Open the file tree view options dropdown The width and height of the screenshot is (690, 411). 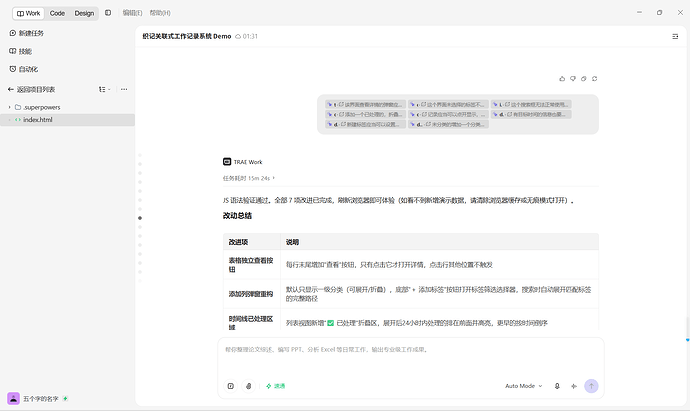tap(105, 89)
